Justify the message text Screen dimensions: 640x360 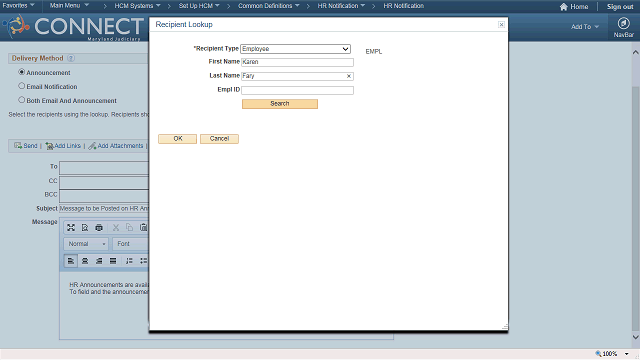point(113,261)
